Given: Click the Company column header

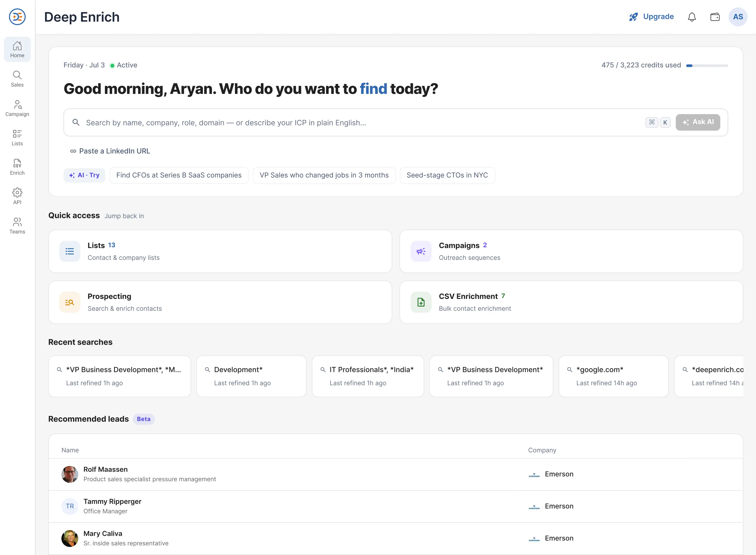Looking at the screenshot, I should coord(542,450).
